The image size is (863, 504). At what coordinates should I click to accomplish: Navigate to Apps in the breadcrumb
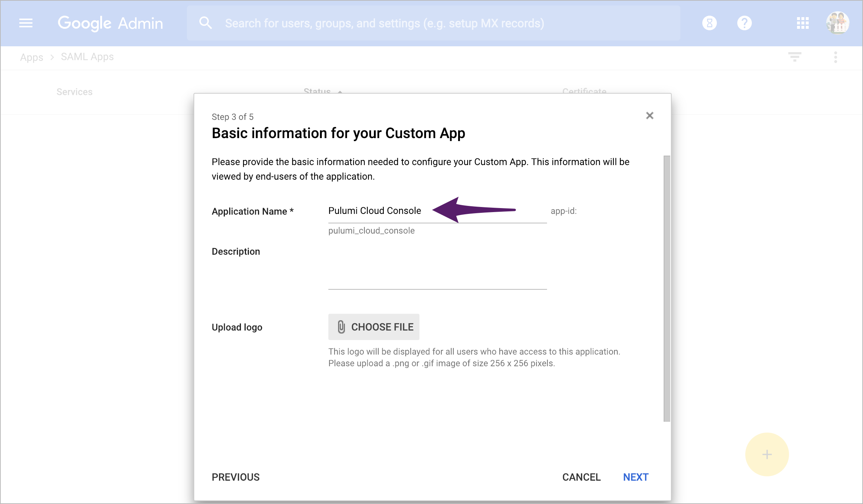[31, 57]
